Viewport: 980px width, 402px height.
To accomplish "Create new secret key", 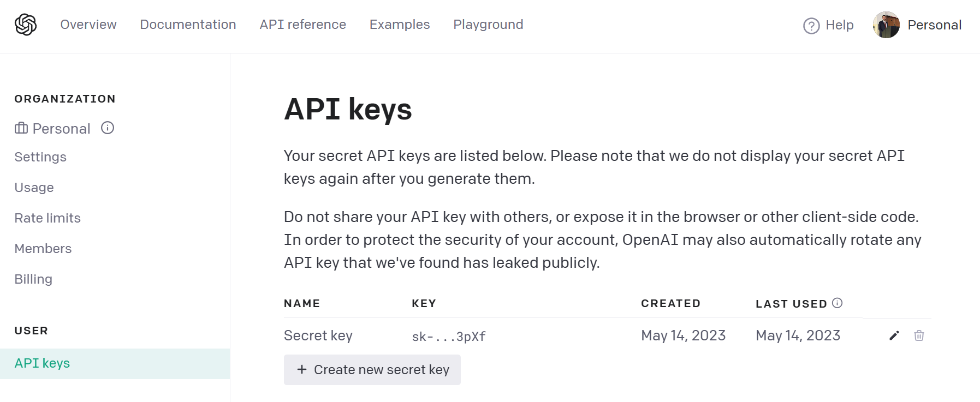I will pyautogui.click(x=372, y=370).
